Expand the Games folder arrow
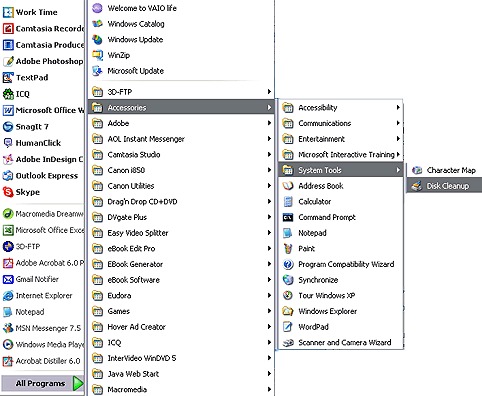Image resolution: width=482 pixels, height=396 pixels. (x=269, y=311)
